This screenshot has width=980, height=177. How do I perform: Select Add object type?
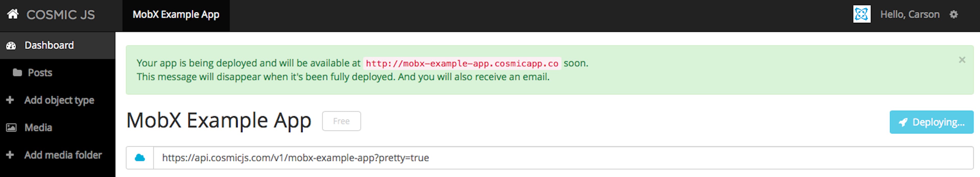click(57, 100)
